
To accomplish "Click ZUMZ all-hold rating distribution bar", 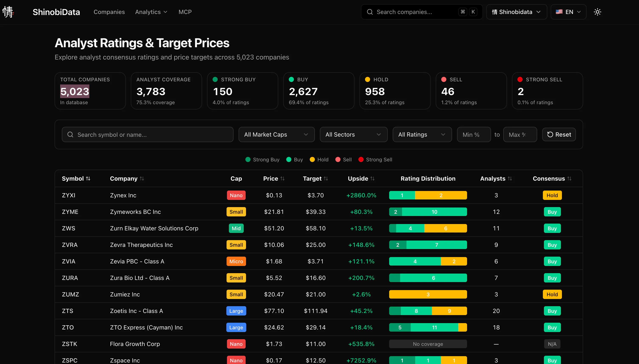I will click(x=428, y=294).
